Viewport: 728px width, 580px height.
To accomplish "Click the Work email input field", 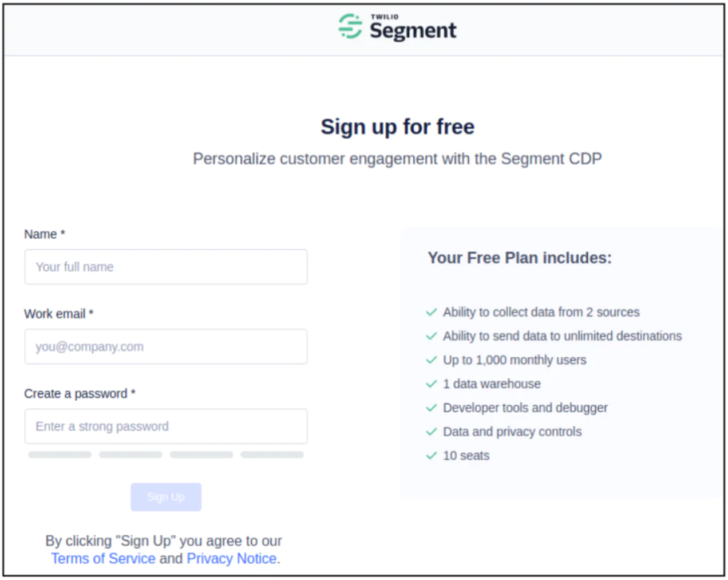I will [166, 346].
